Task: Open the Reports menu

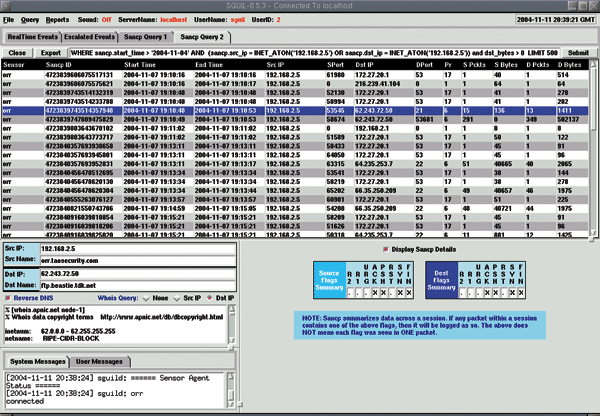Action: (58, 18)
